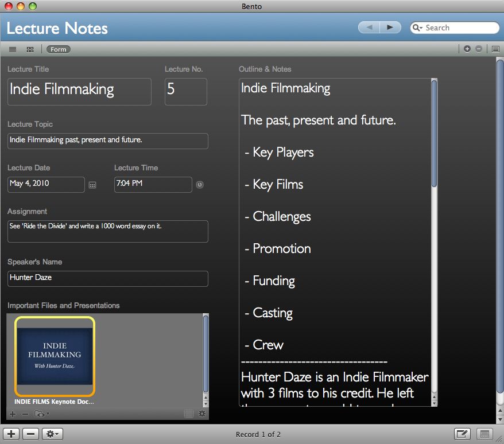Image resolution: width=504 pixels, height=444 pixels.
Task: Go to the next record arrow
Action: coord(390,28)
